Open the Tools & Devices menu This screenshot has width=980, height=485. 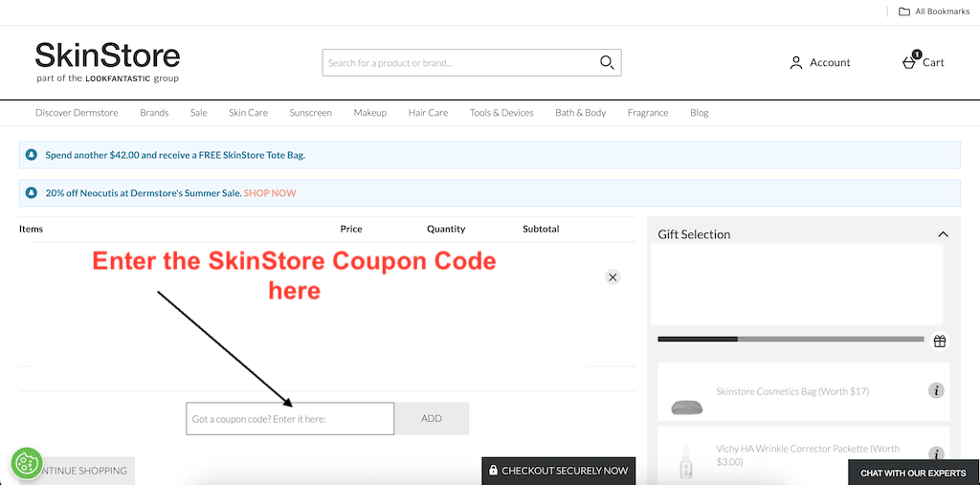(x=501, y=113)
